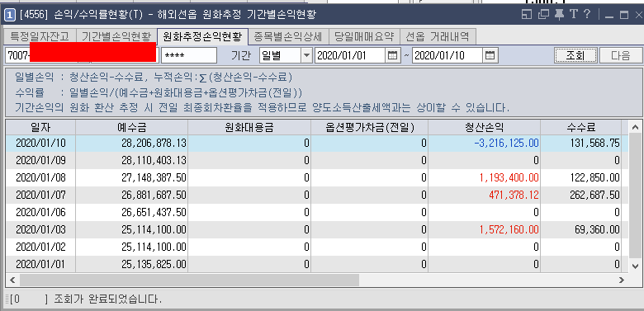Click the deposit value 26,651,437.50
Image resolution: width=644 pixels, height=311 pixels.
click(154, 212)
